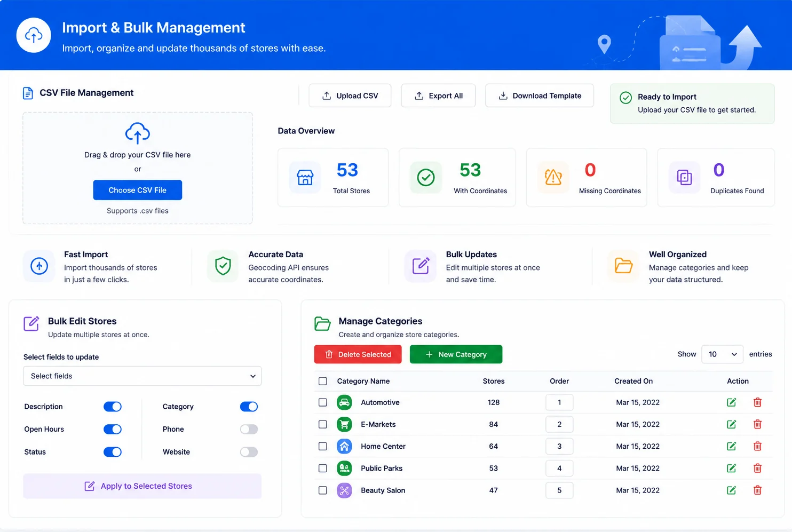The image size is (792, 532).
Task: Click the New Category button
Action: 456,354
